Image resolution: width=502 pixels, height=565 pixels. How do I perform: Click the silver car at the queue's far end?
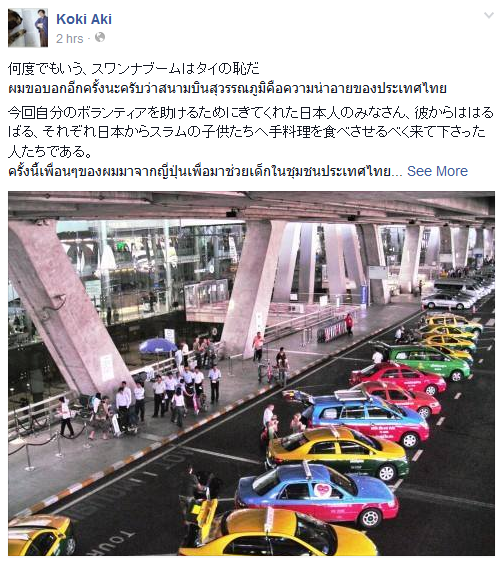tap(447, 302)
